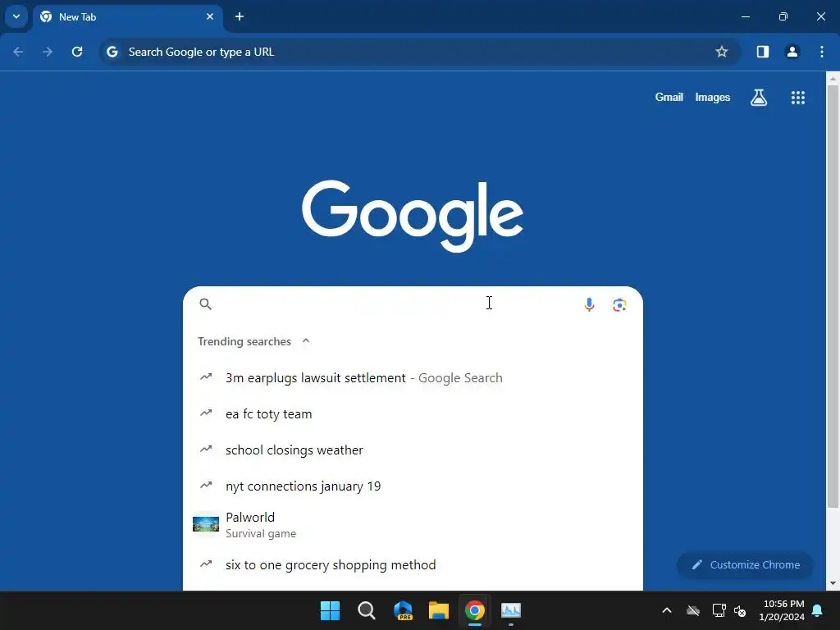Close the New Tab tab
The width and height of the screenshot is (840, 630).
(x=210, y=16)
